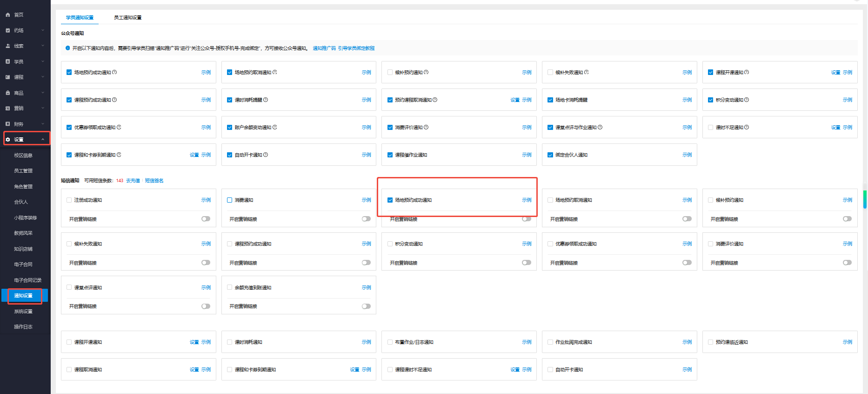
Task: Click the 约场 sidebar icon
Action: click(x=8, y=30)
